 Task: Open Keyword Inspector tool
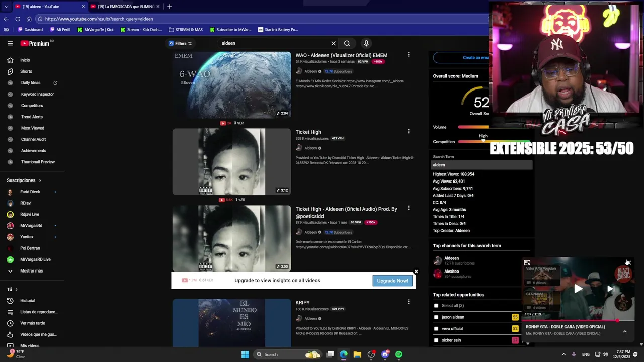point(37,94)
